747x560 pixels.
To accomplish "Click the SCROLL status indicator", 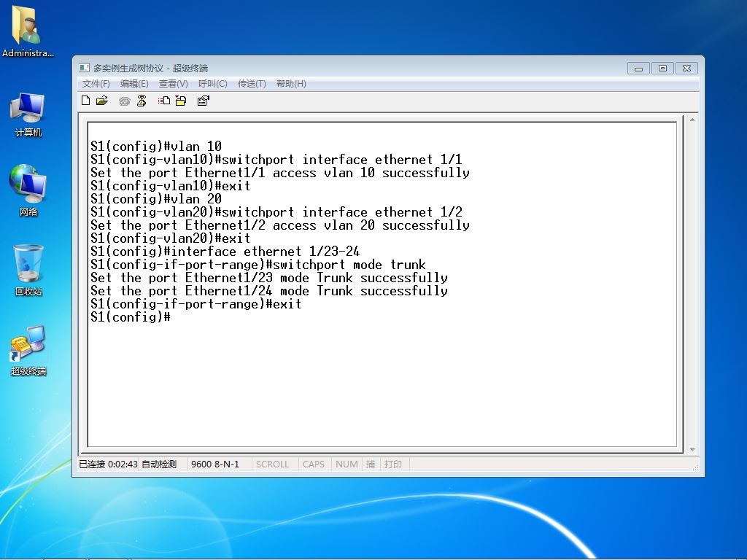I will coord(273,464).
